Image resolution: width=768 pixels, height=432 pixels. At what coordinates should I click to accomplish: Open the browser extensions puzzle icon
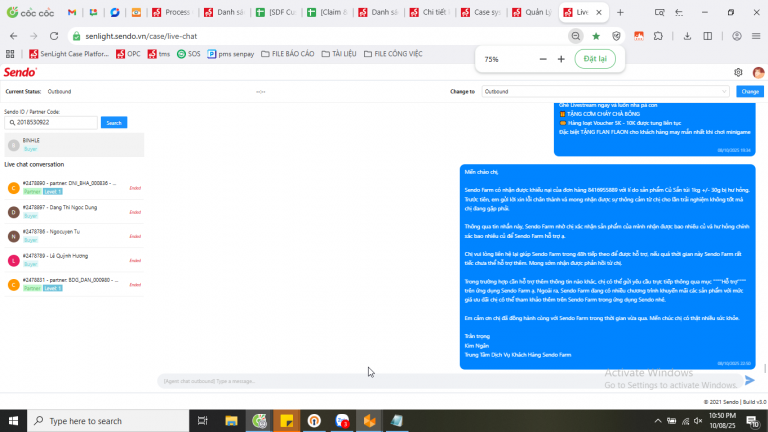658,36
